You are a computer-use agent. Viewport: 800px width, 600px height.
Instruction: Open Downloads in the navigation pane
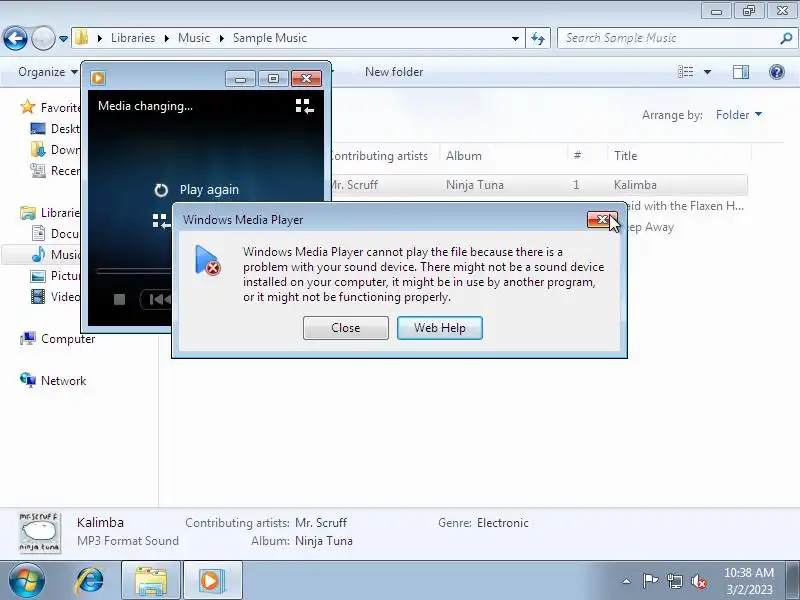click(55, 149)
